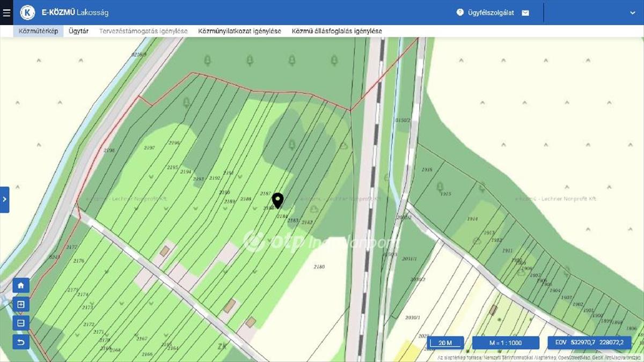Image resolution: width=644 pixels, height=362 pixels.
Task: Click the E-KÖZMŰ circular K logo
Action: coord(27,12)
